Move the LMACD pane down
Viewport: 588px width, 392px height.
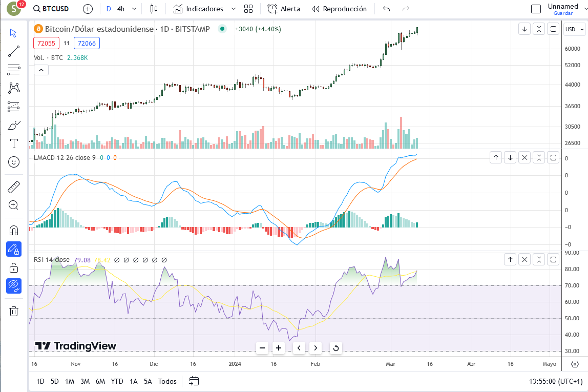(510, 157)
